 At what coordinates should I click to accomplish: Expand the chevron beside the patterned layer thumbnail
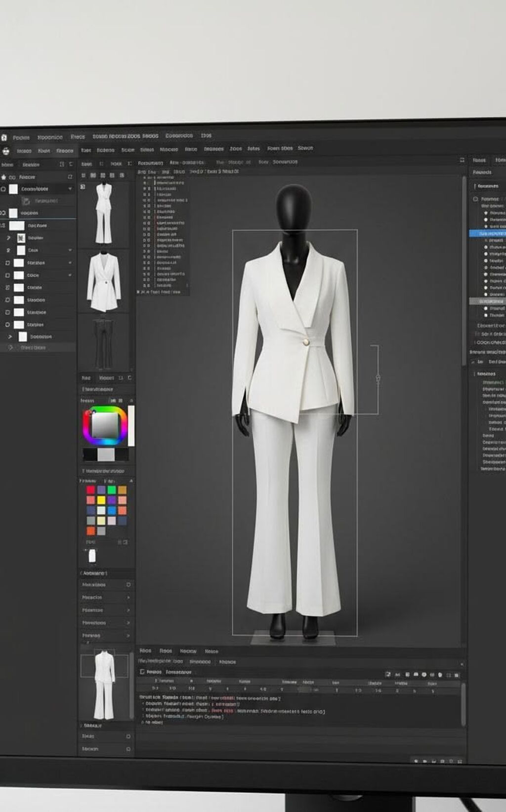tap(8, 238)
